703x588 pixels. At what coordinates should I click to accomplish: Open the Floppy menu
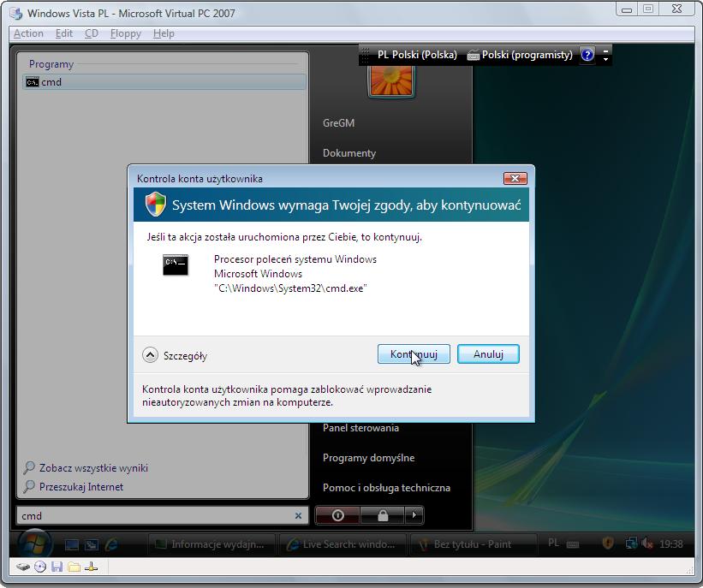pyautogui.click(x=126, y=33)
